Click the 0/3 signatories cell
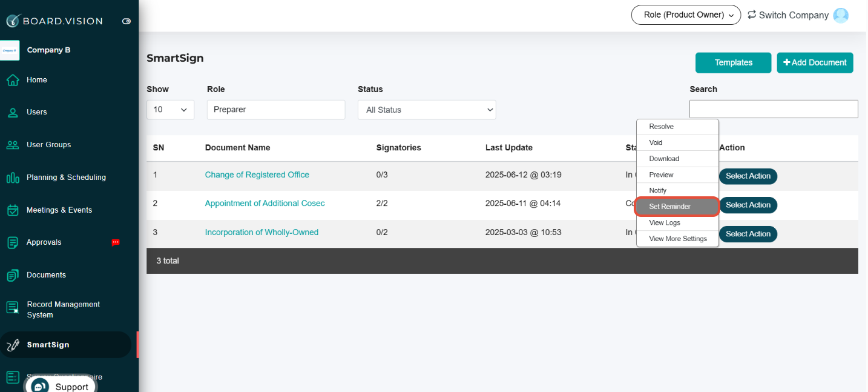 382,174
